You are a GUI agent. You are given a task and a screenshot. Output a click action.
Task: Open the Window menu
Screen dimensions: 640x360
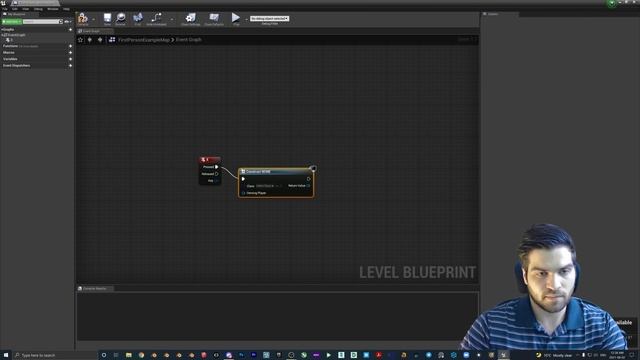(x=53, y=9)
